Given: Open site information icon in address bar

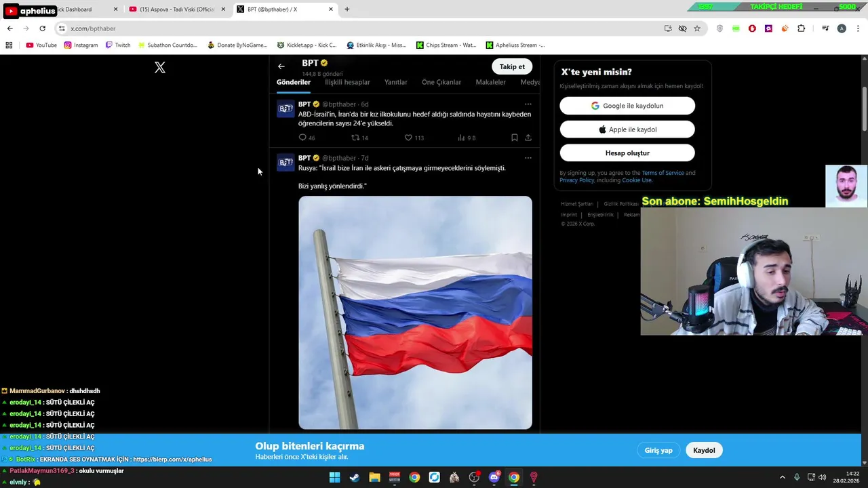Looking at the screenshot, I should 62,28.
